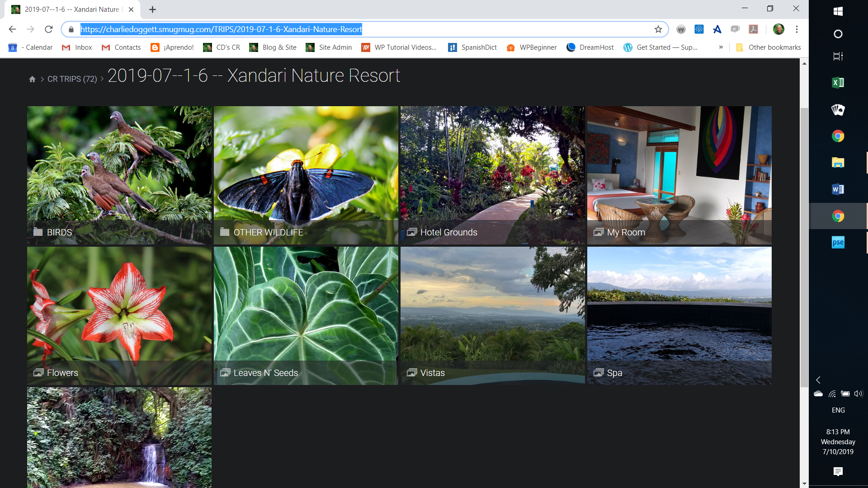This screenshot has width=868, height=488.
Task: Launch Word from the taskbar
Action: point(838,189)
